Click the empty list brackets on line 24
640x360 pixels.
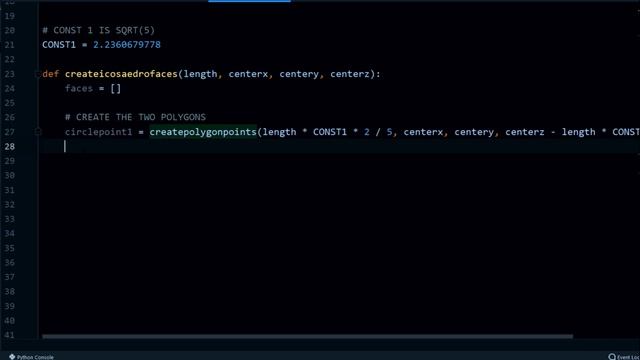pyautogui.click(x=116, y=89)
